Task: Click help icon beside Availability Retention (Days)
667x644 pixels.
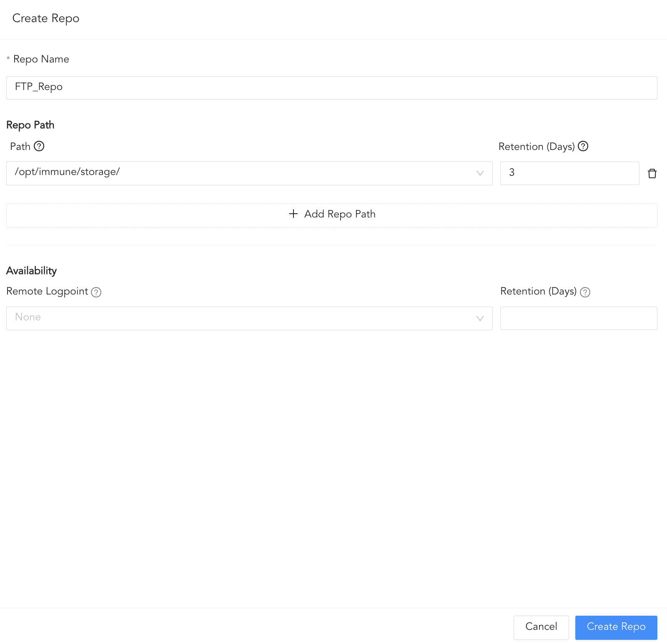Action: (585, 292)
